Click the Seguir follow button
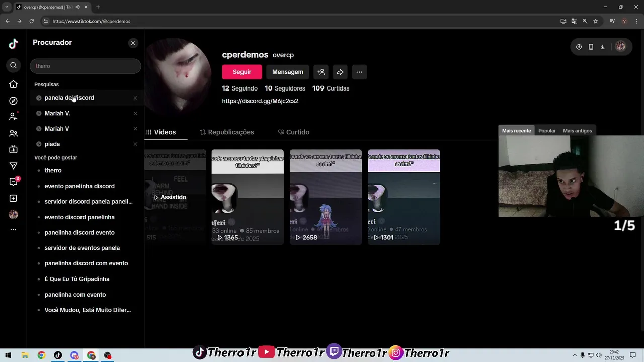The width and height of the screenshot is (644, 362). [242, 72]
